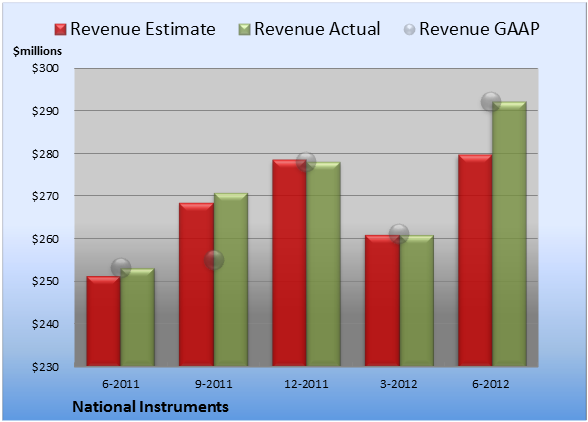
Task: Click the 6-2011 x-axis label
Action: 121,384
